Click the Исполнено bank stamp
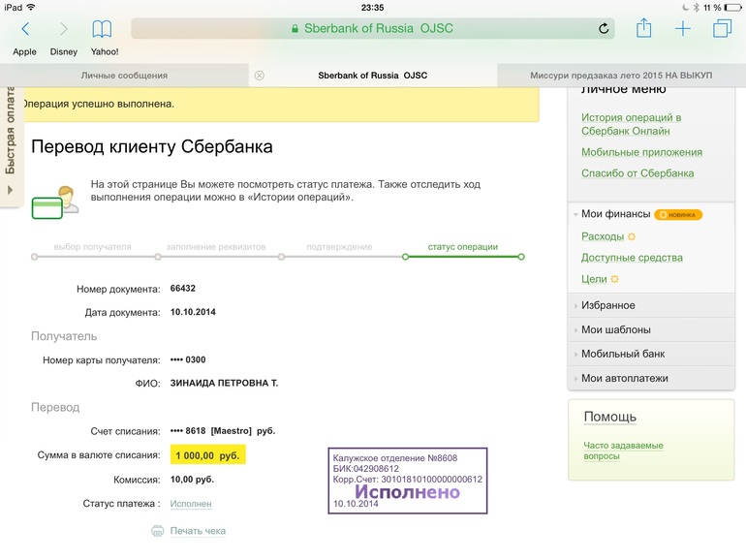The height and width of the screenshot is (560, 746). [x=408, y=481]
